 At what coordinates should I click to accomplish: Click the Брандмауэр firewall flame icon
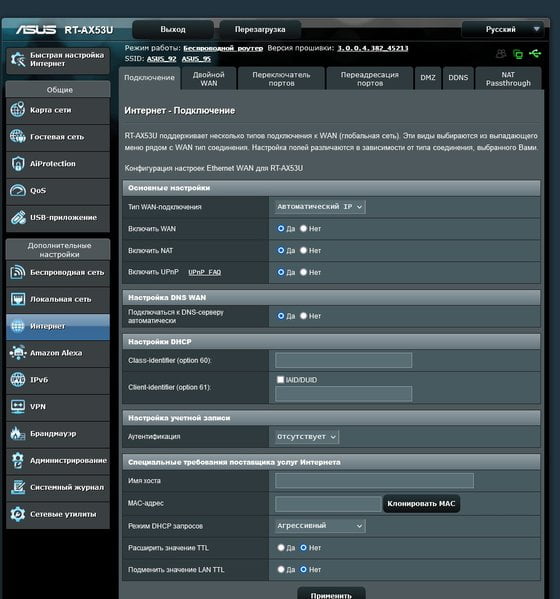[x=18, y=434]
